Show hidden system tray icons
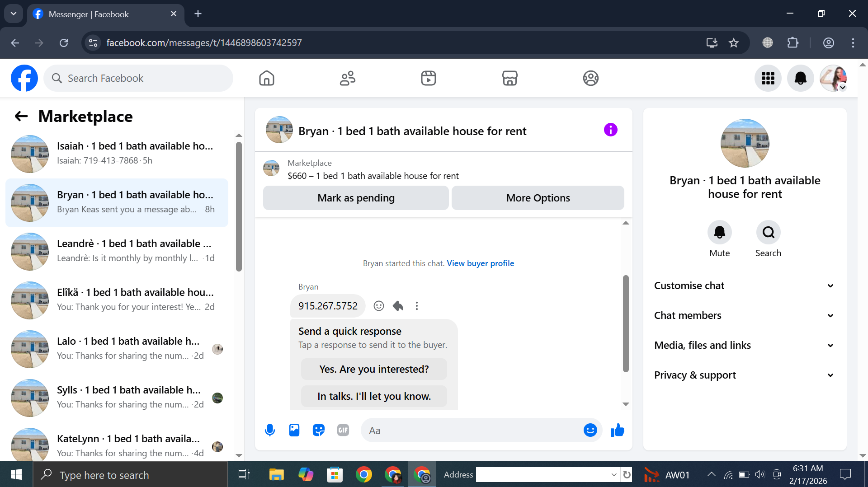The width and height of the screenshot is (868, 487). pyautogui.click(x=711, y=474)
